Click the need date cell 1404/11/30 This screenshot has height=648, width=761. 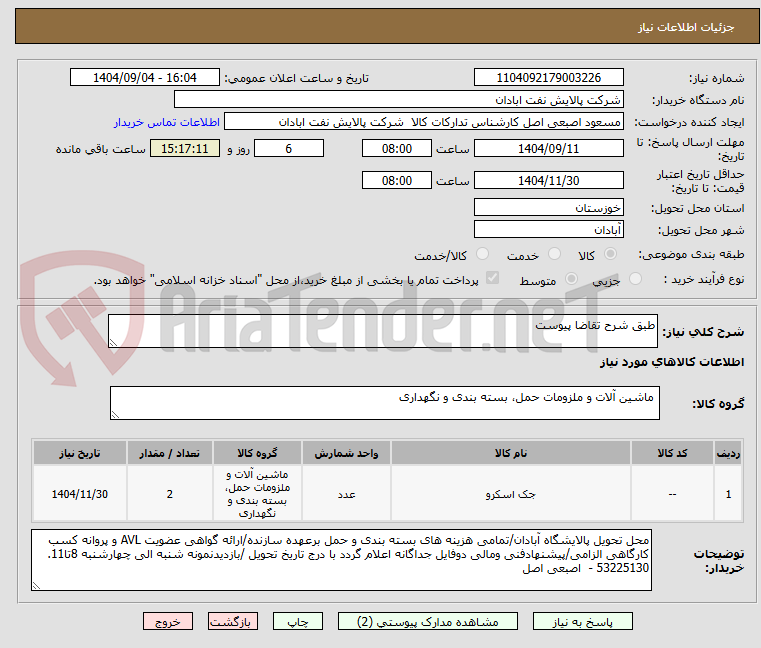(80, 494)
